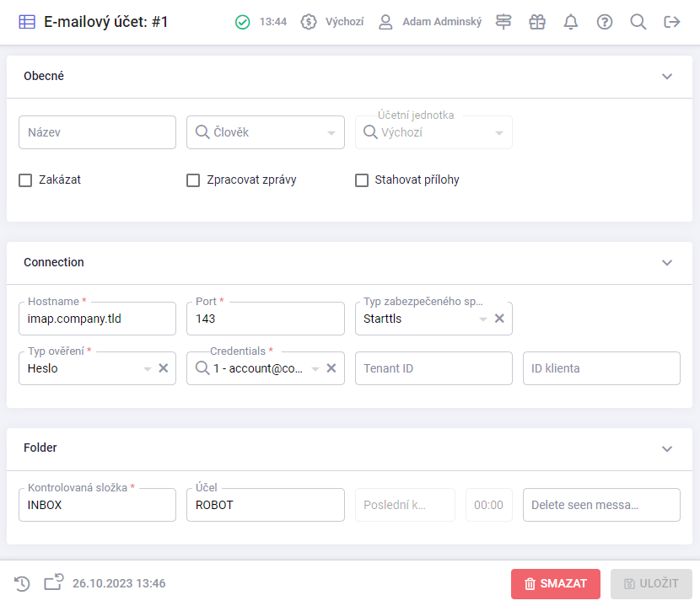Click the Výchozí accounting unit in header

click(x=333, y=22)
